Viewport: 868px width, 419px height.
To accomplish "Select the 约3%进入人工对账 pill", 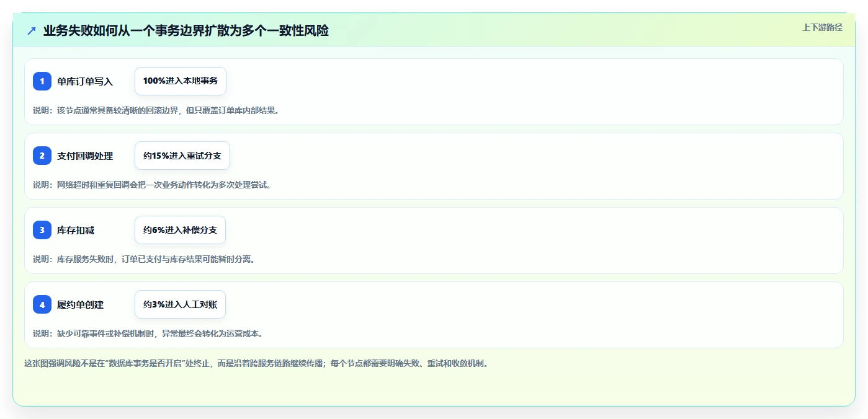I will tap(180, 304).
